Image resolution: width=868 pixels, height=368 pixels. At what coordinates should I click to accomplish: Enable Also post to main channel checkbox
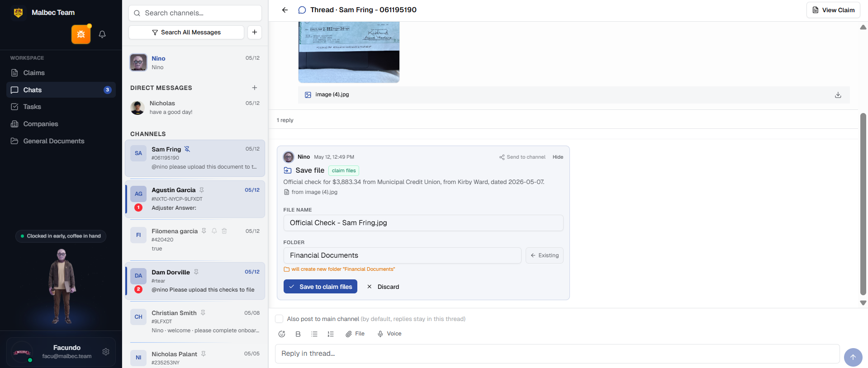click(x=279, y=319)
